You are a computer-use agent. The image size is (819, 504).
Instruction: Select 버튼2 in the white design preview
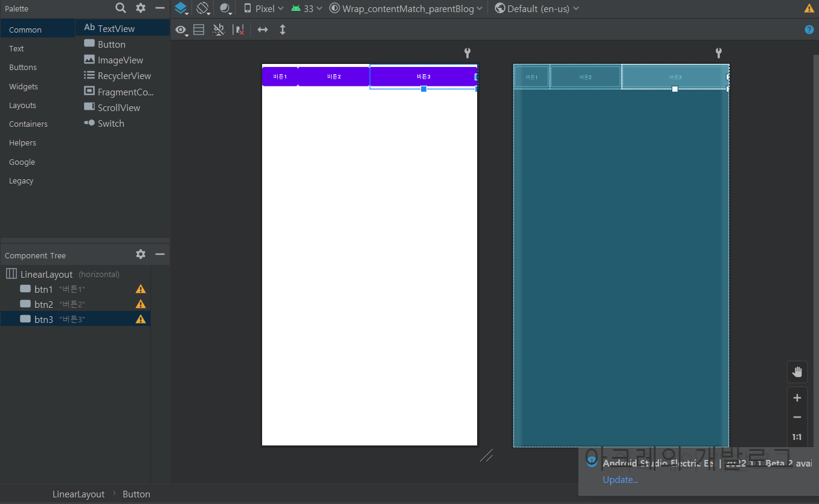(334, 77)
